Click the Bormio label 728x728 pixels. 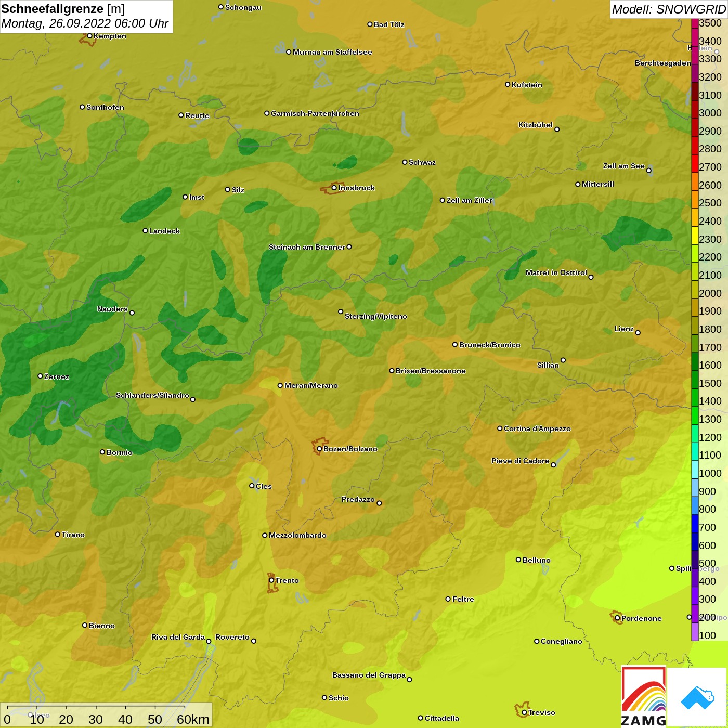120,452
